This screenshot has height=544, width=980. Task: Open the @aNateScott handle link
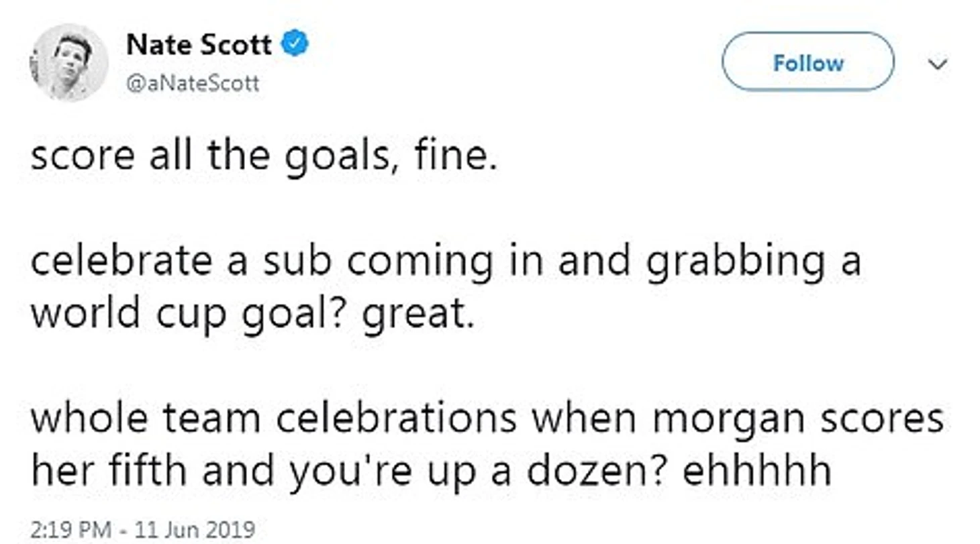pyautogui.click(x=193, y=85)
